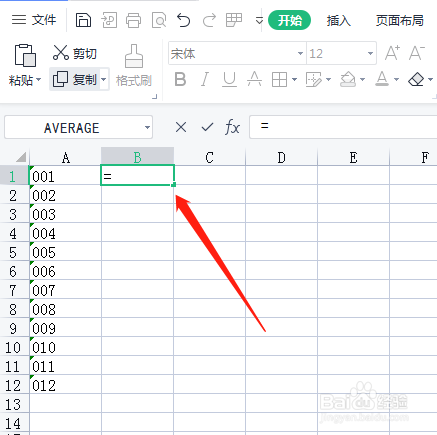Click the fill color bucket icon
This screenshot has height=435, width=437.
pos(348,80)
